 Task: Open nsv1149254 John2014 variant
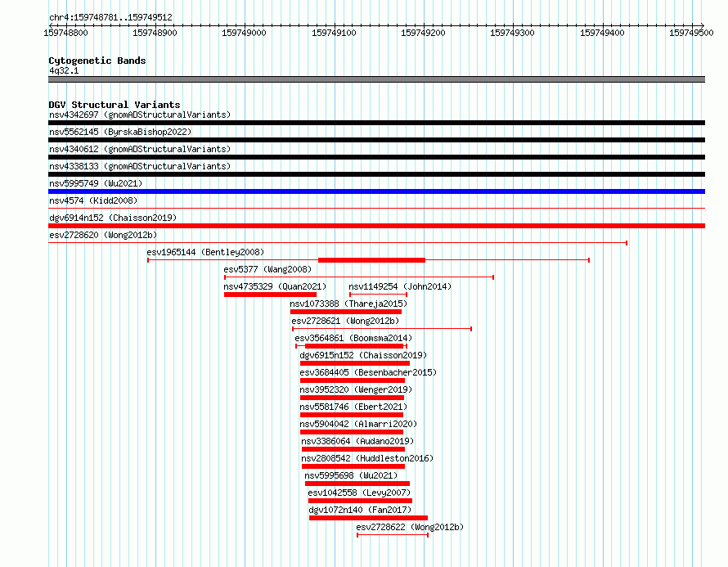[400, 286]
